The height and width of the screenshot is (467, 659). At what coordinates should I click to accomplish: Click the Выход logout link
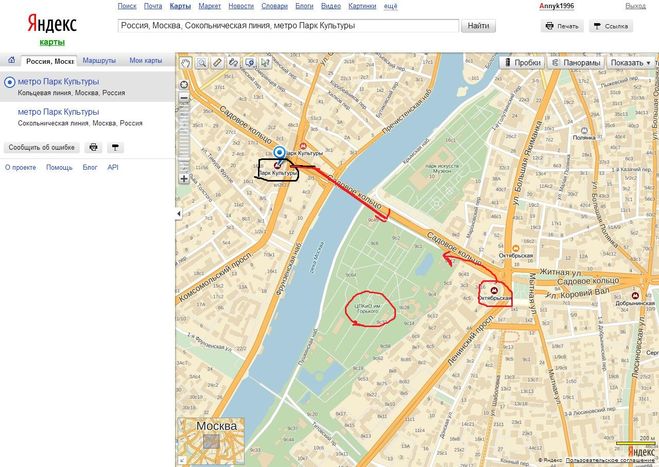click(635, 6)
